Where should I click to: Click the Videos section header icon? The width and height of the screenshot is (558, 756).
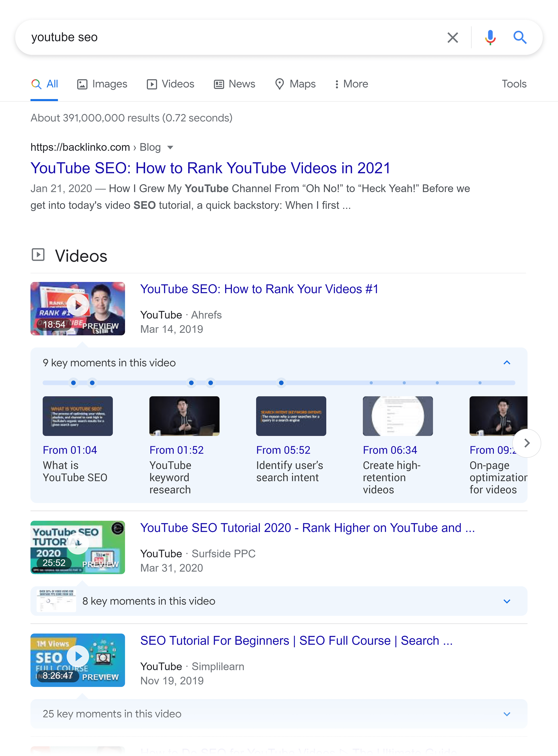click(38, 255)
